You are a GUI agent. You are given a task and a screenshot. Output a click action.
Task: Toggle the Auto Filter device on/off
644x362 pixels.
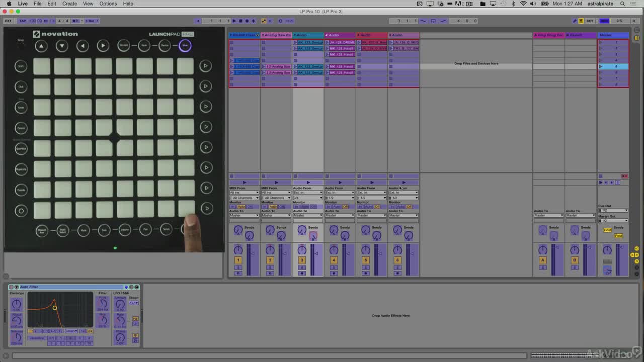[11, 287]
